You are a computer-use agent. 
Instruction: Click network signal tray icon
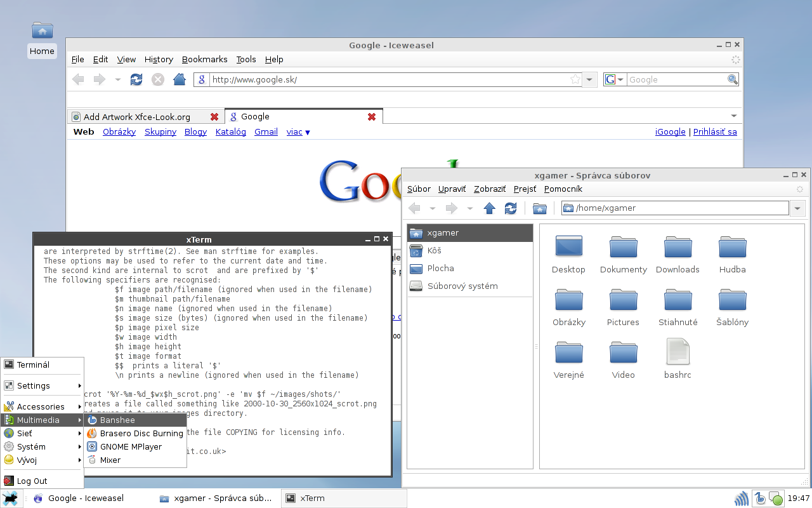tap(741, 498)
